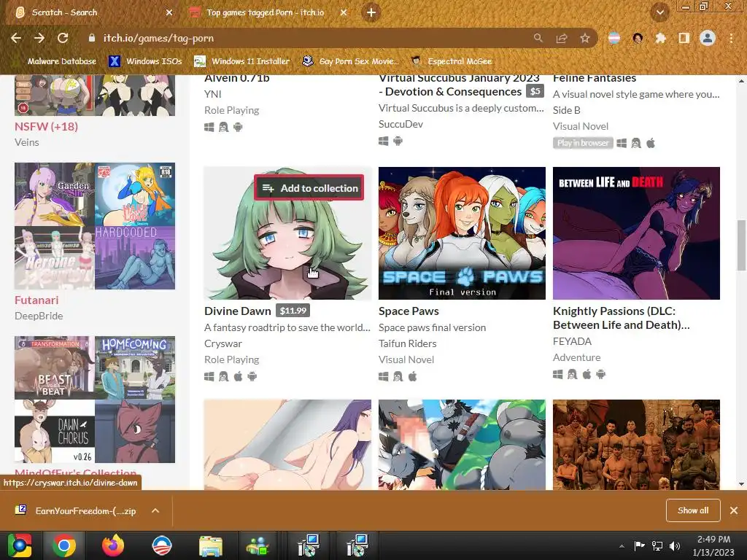Screen dimensions: 747x560
Task: Close the downloads bar
Action: [x=734, y=510]
